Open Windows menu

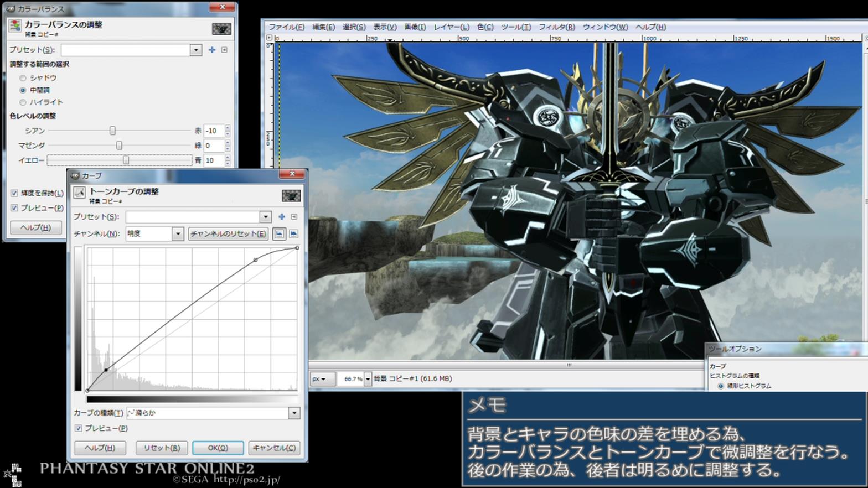tap(605, 27)
